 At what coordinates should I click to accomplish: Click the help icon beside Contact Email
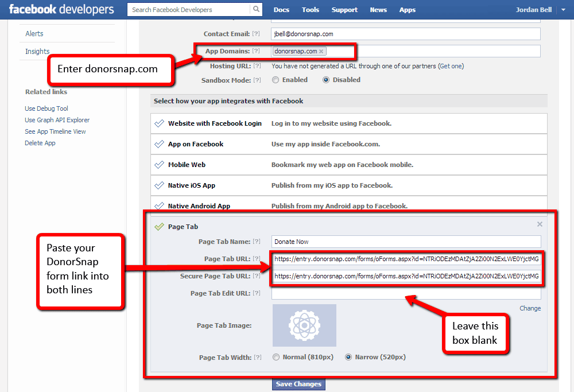point(256,34)
